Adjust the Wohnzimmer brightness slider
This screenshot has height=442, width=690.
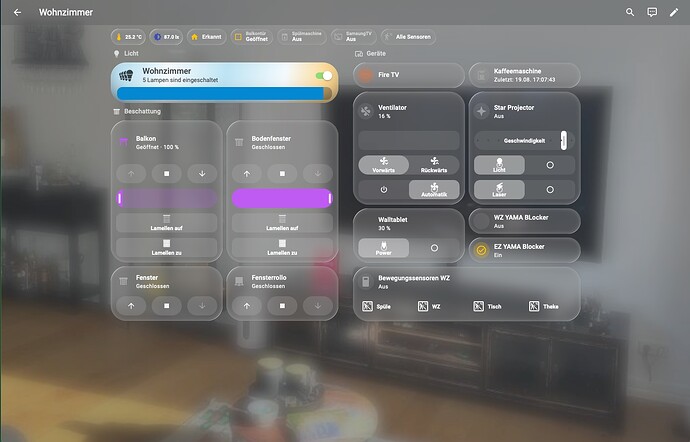tap(224, 93)
